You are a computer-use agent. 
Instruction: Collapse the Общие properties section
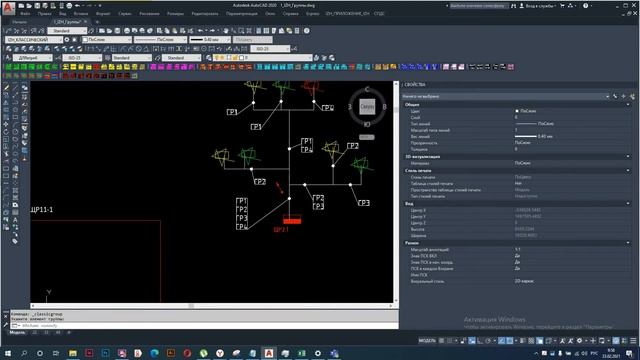tap(628, 104)
